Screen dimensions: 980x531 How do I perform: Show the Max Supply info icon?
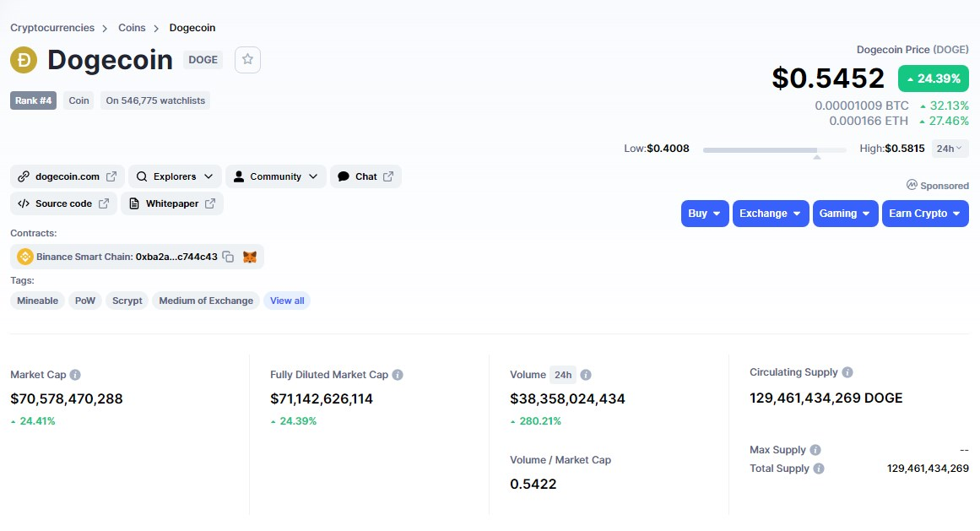pyautogui.click(x=815, y=450)
